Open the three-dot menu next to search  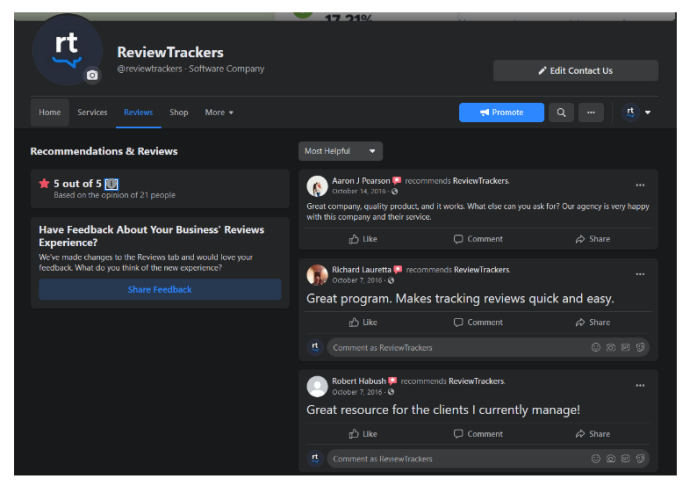[x=591, y=113]
